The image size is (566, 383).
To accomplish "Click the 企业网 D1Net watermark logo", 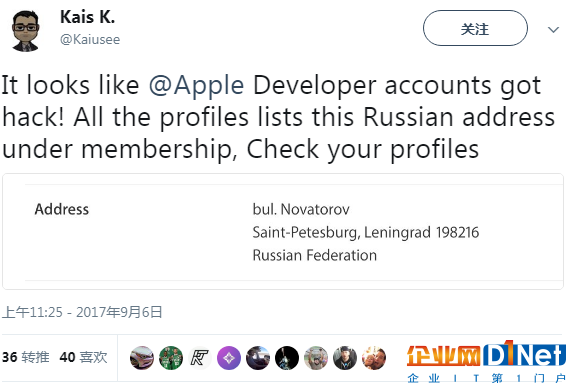I will 486,361.
